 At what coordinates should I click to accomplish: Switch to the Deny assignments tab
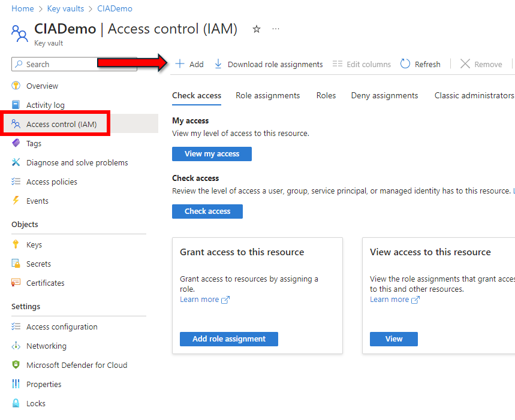(x=384, y=95)
